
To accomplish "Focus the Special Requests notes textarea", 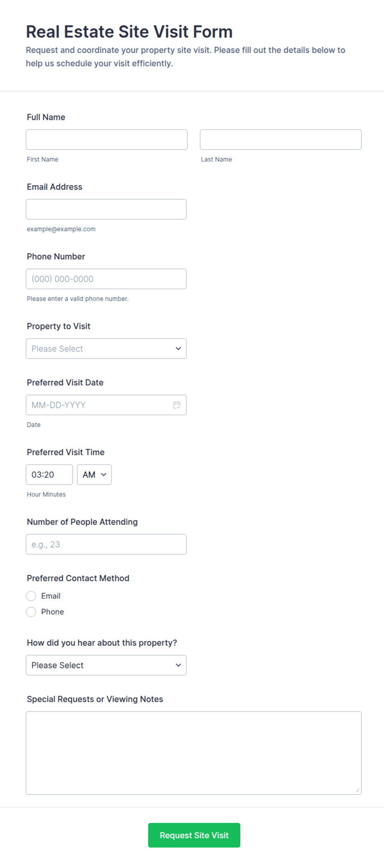I will (x=193, y=752).
